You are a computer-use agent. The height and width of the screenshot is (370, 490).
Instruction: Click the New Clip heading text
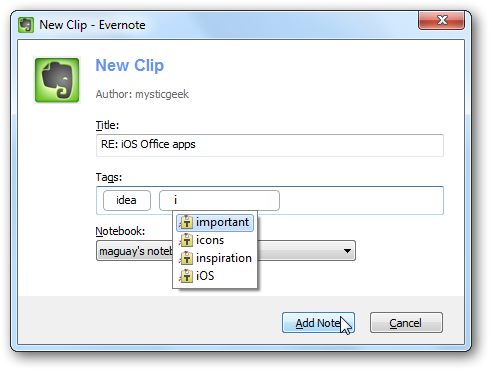coord(130,65)
